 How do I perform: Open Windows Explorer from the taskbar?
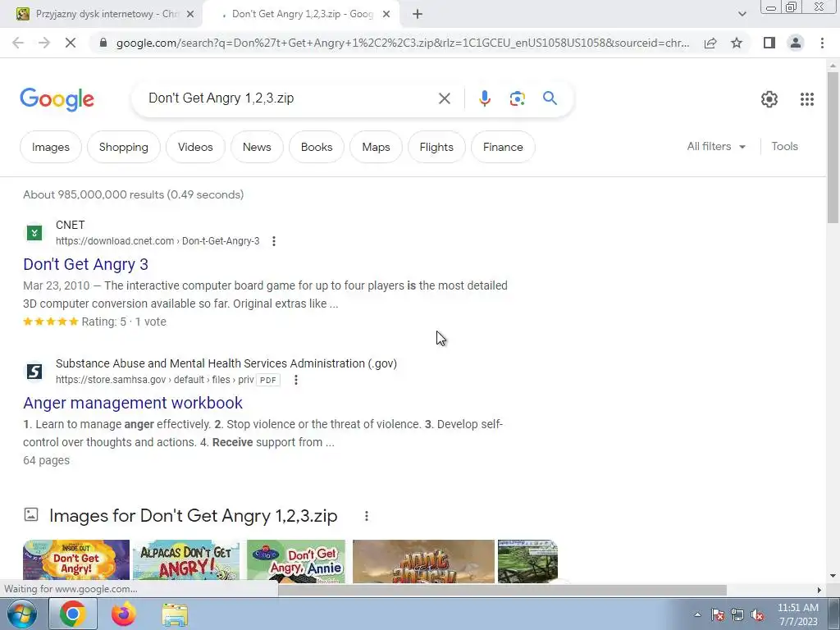tap(176, 614)
